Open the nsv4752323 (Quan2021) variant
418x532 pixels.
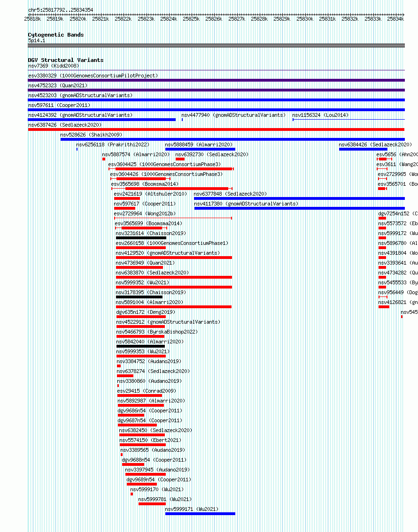pyautogui.click(x=58, y=85)
